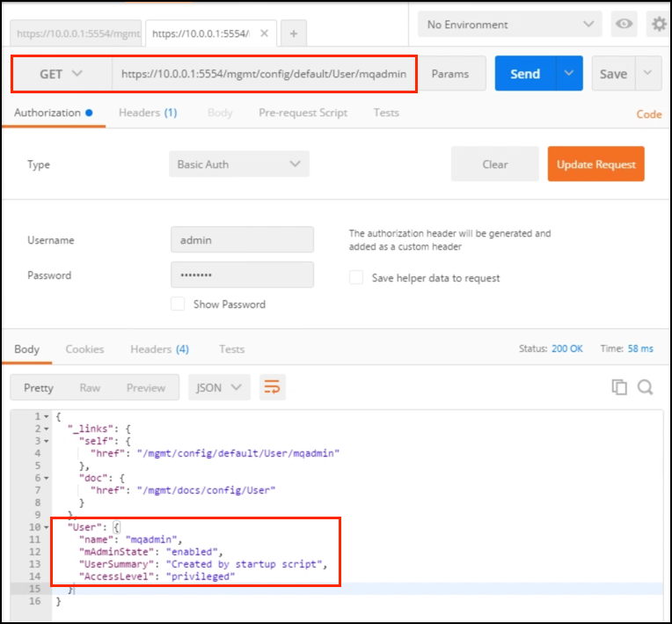The width and height of the screenshot is (672, 624).
Task: Click the "/mgmt/docs/config/User" href value
Action: pos(206,490)
